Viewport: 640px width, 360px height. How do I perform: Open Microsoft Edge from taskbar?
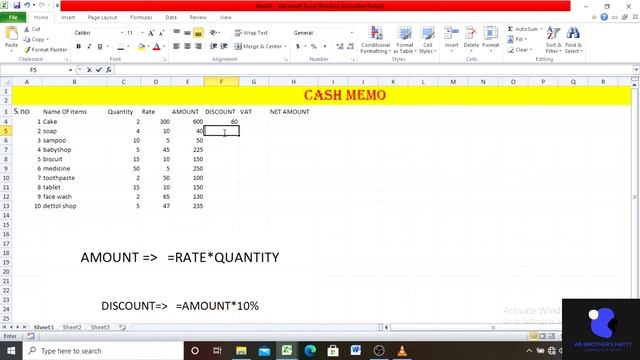point(310,351)
